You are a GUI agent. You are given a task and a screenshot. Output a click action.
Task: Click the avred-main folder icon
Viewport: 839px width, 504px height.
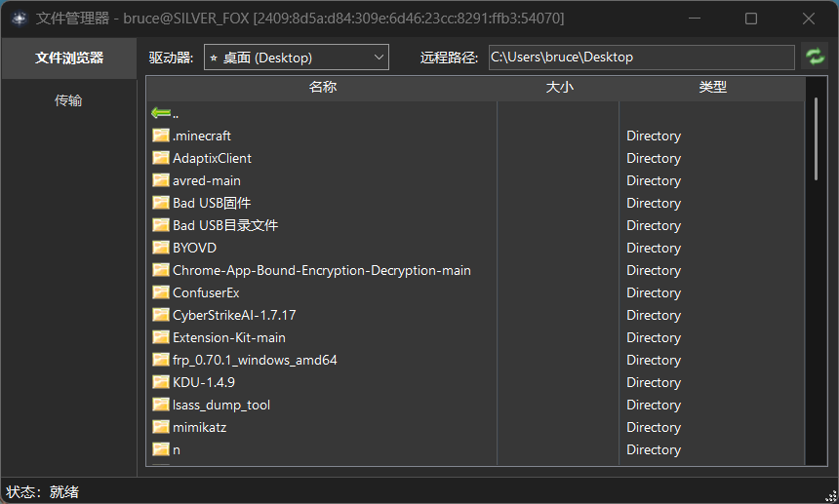tap(161, 180)
